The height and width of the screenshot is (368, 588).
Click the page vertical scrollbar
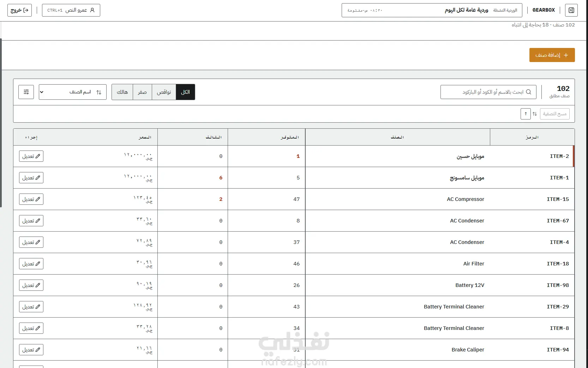1,123
